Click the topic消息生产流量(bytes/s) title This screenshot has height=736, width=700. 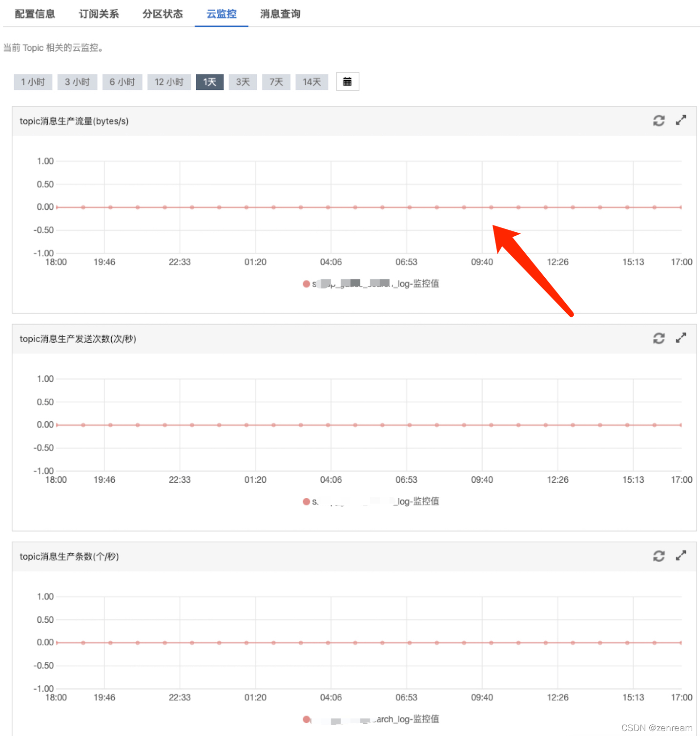pos(74,121)
